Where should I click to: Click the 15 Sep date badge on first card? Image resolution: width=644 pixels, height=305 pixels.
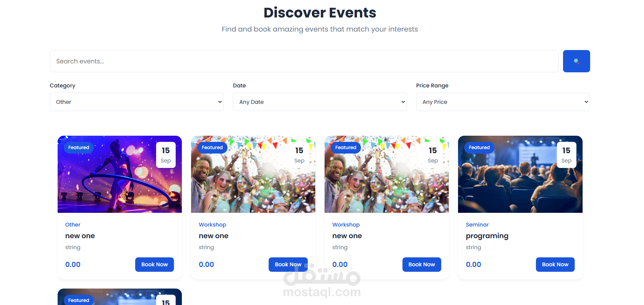(x=166, y=155)
